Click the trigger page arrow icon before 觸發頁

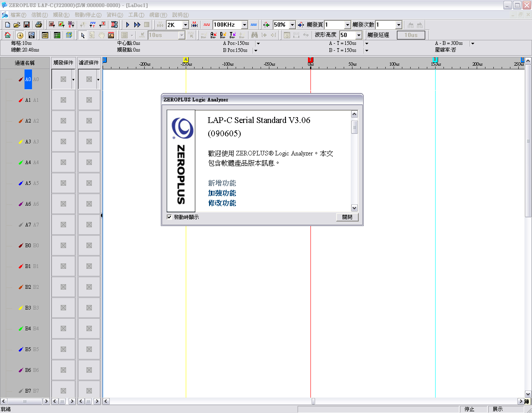tap(301, 25)
